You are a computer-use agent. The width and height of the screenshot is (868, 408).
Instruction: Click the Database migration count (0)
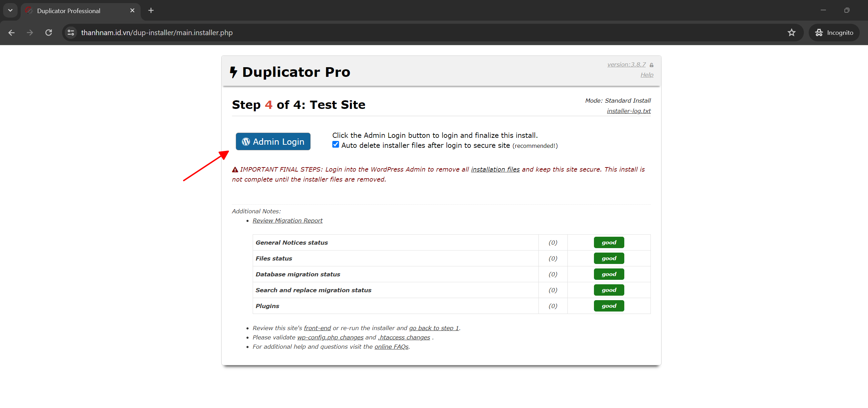[553, 274]
